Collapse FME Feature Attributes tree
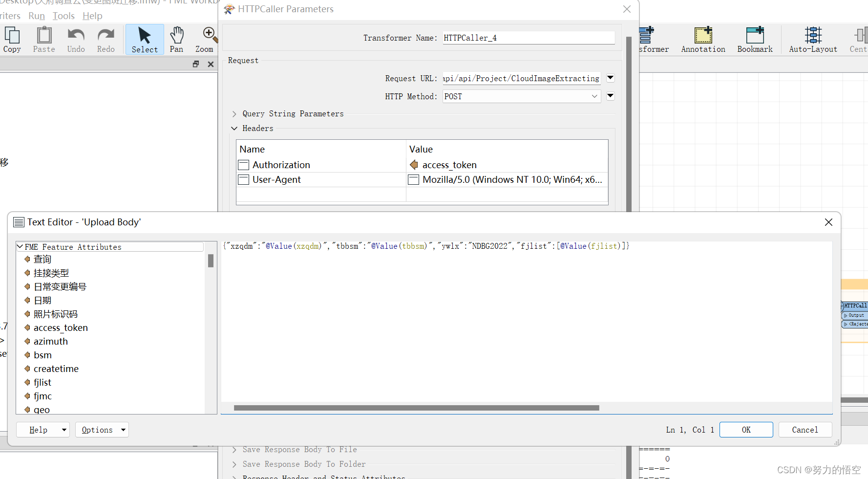Viewport: 868px width, 479px height. [20, 247]
